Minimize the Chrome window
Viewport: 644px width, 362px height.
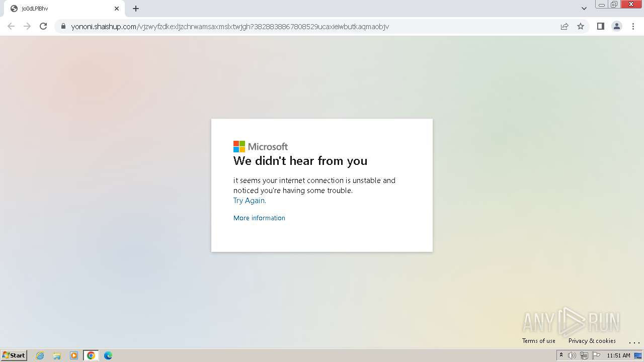point(602,5)
